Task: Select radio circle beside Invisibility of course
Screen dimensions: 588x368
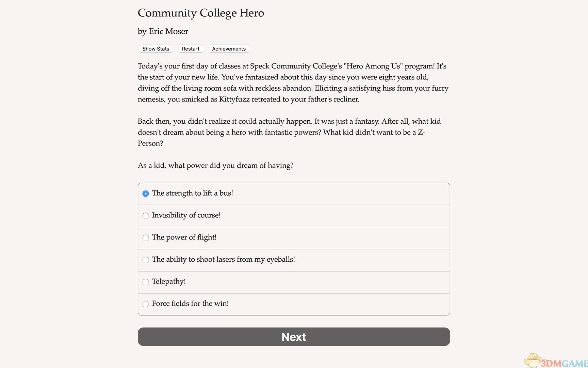Action: 146,216
